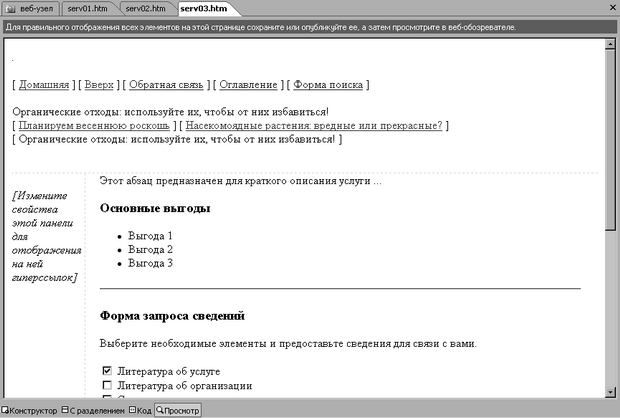This screenshot has height=418, width=620.
Task: Switch to С разделением split view
Action: point(93,410)
